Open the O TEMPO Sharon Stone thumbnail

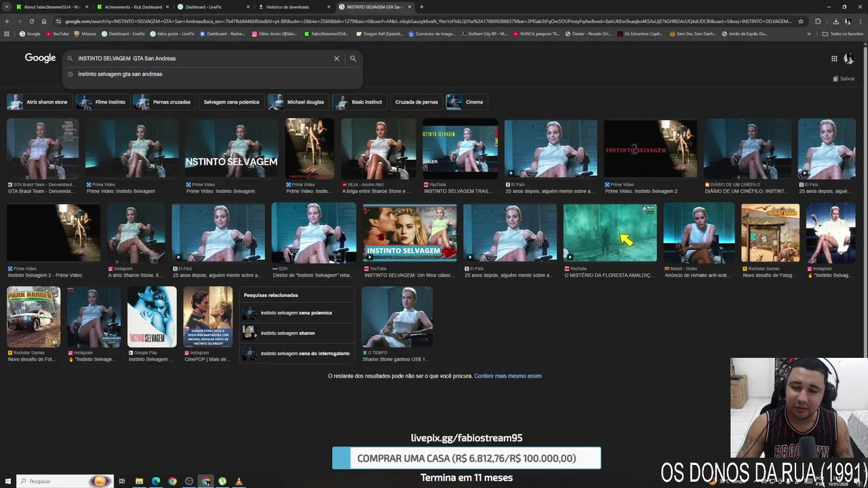pos(397,317)
